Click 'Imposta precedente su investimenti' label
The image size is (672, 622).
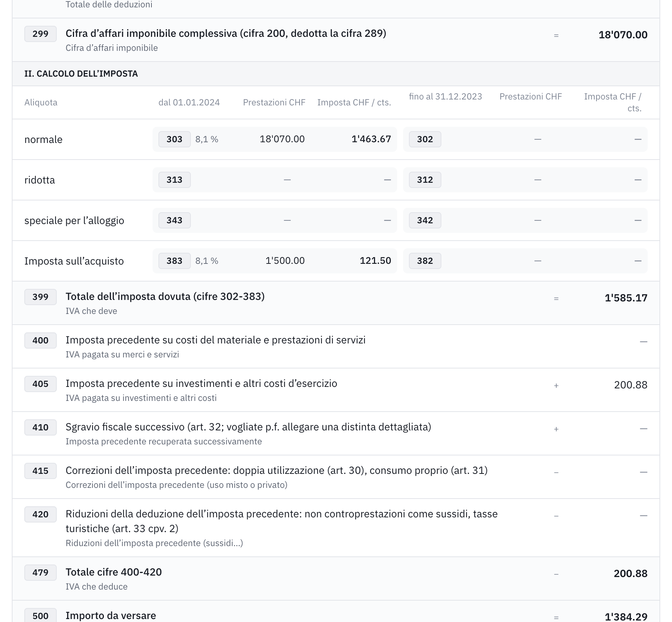click(201, 383)
